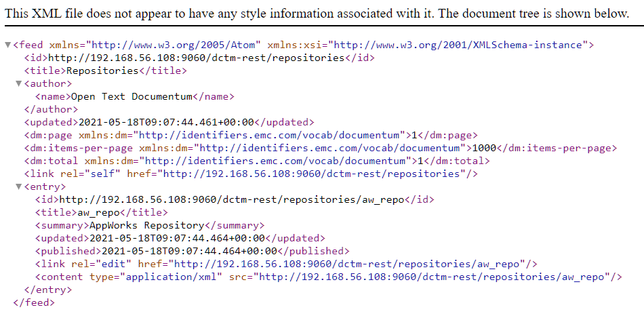Collapse the feed root element triangle
Screen dimensions: 644x316
pos(7,45)
